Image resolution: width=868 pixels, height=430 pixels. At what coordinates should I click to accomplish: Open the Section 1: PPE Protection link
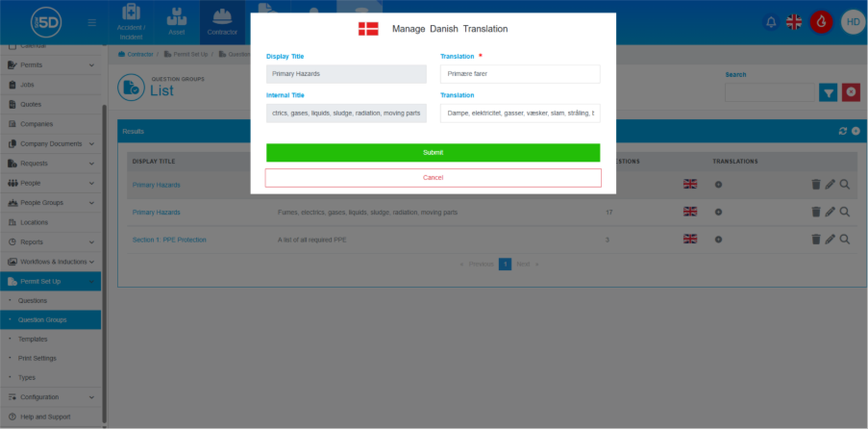169,240
